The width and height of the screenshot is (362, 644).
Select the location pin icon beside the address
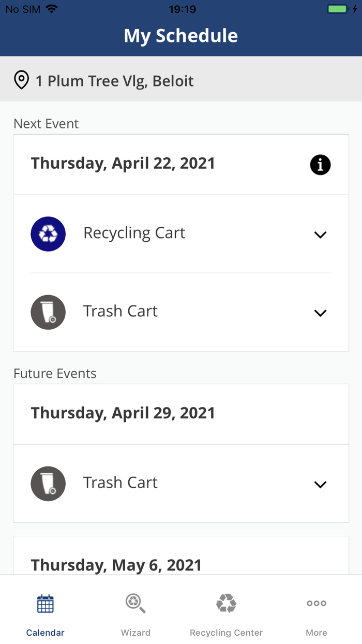click(x=21, y=80)
